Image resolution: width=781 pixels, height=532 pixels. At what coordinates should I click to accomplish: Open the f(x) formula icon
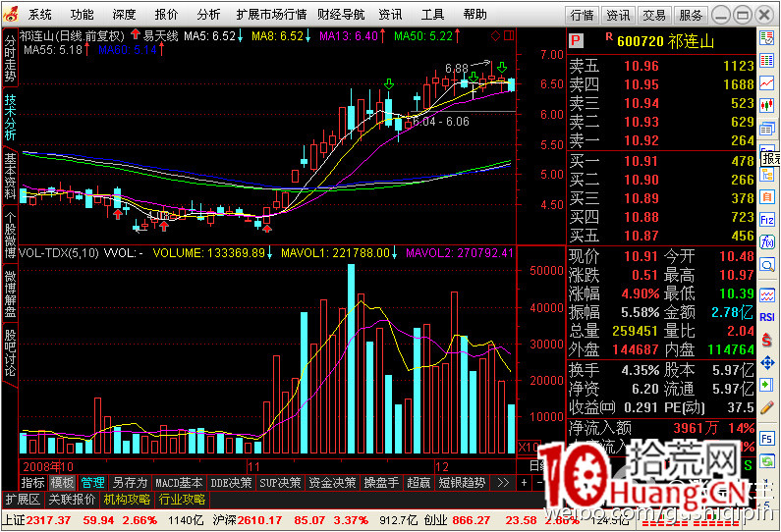click(767, 242)
